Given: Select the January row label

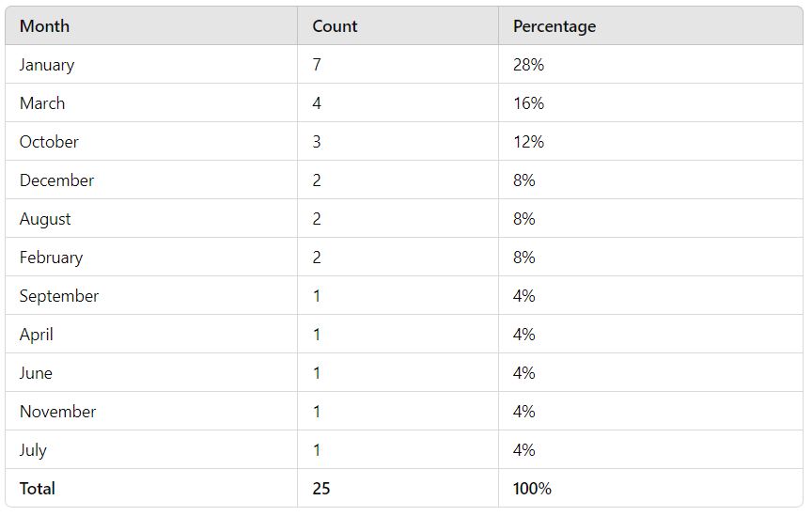Looking at the screenshot, I should [47, 65].
